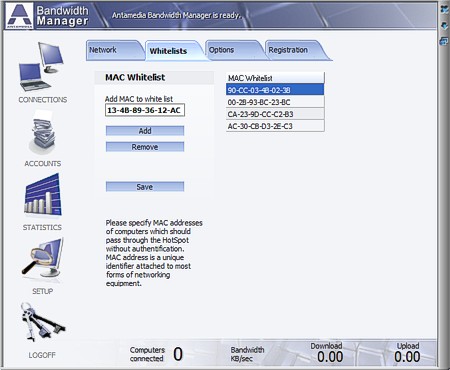Click the top icon in right edge strip
Image resolution: width=450 pixels, height=370 pixels.
tap(444, 9)
